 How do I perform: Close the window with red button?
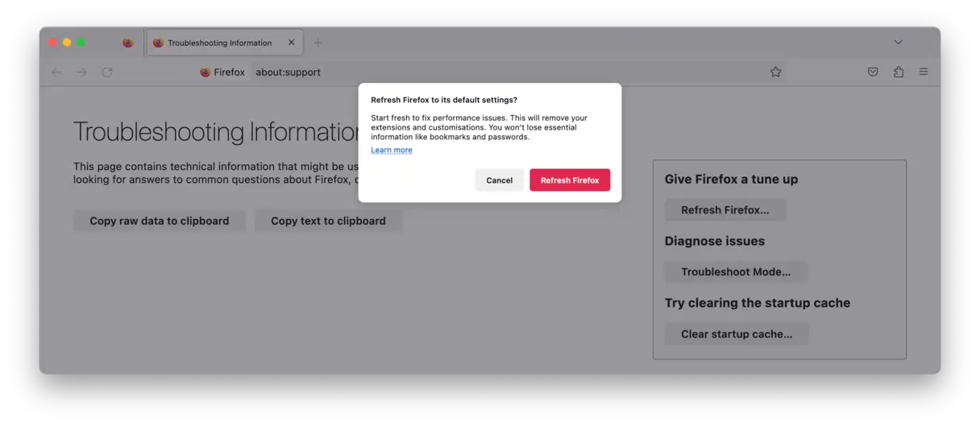click(x=53, y=42)
